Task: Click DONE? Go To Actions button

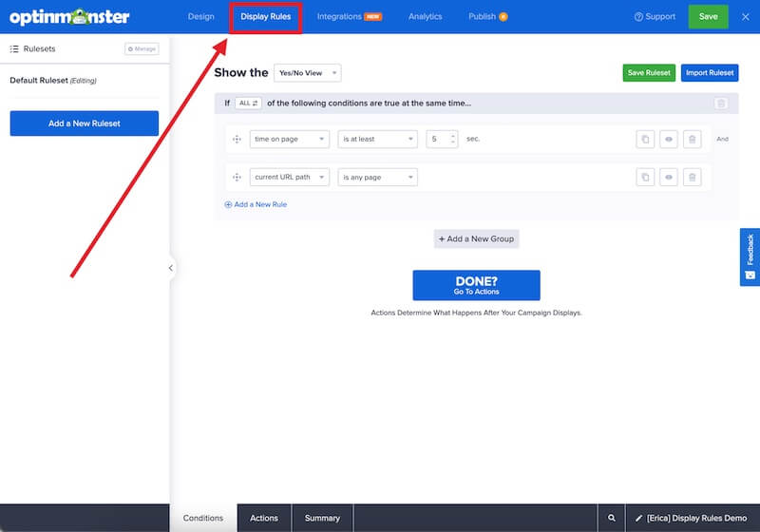Action: 477,285
